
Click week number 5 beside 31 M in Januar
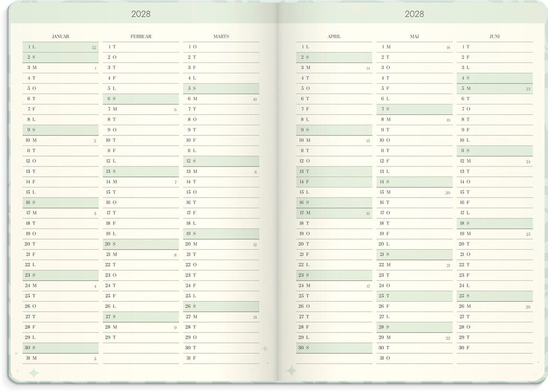[95, 359]
